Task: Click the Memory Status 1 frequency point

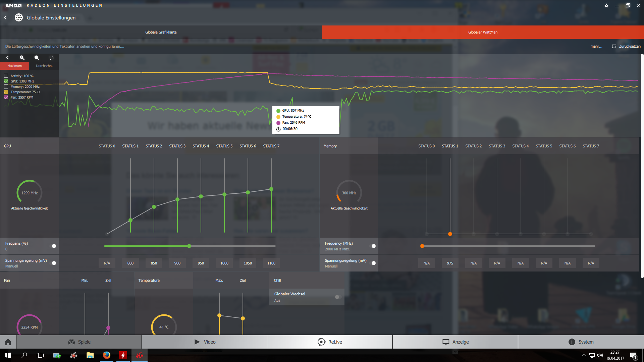Action: 450,234
